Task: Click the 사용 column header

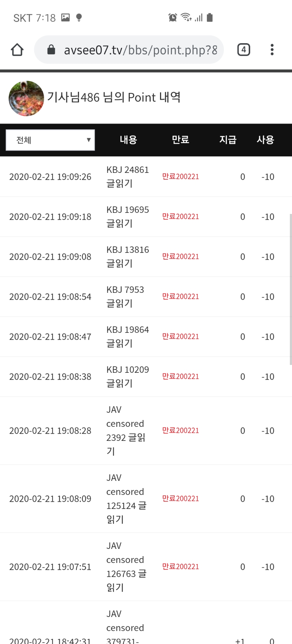Action: (265, 140)
